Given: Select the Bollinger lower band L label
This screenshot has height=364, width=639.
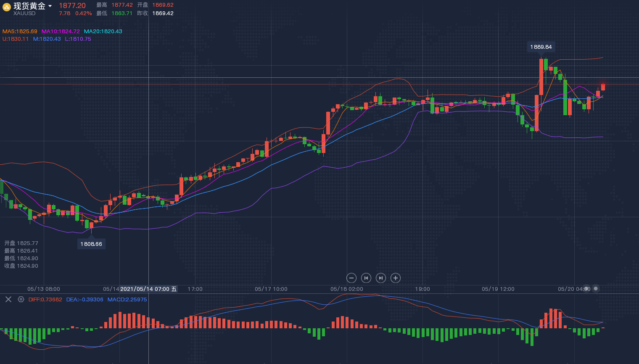Looking at the screenshot, I should coord(78,39).
